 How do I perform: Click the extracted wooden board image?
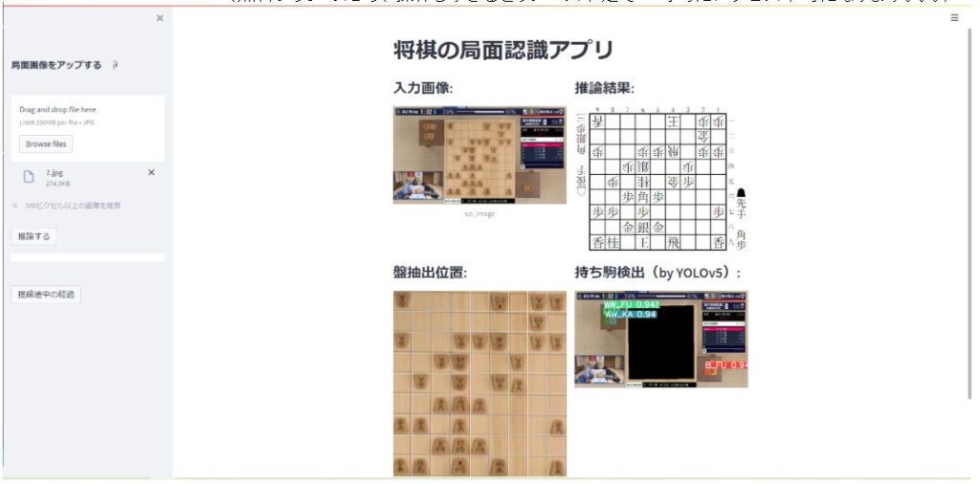point(479,384)
